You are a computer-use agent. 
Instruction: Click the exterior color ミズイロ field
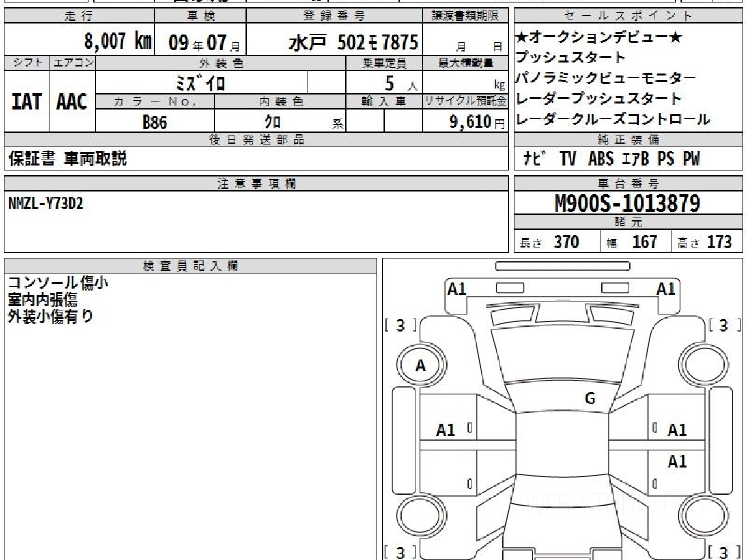(201, 82)
